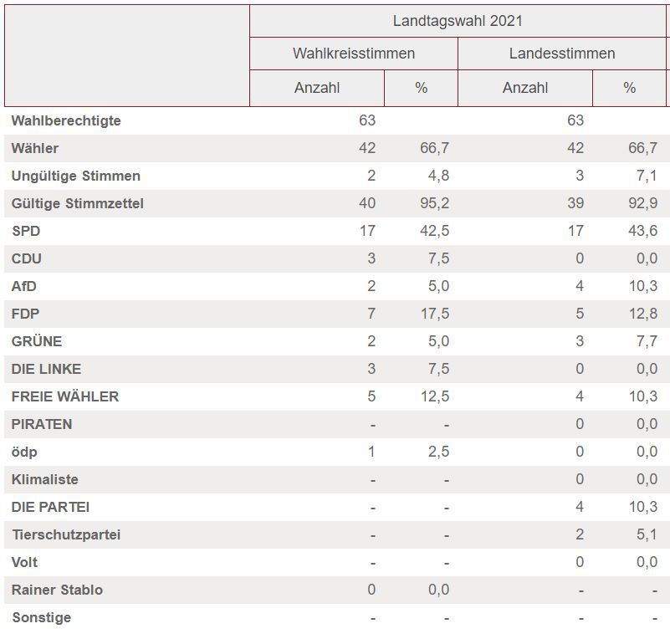670x644 pixels.
Task: Select the Wahlkreisstimmen column header
Action: pyautogui.click(x=353, y=54)
